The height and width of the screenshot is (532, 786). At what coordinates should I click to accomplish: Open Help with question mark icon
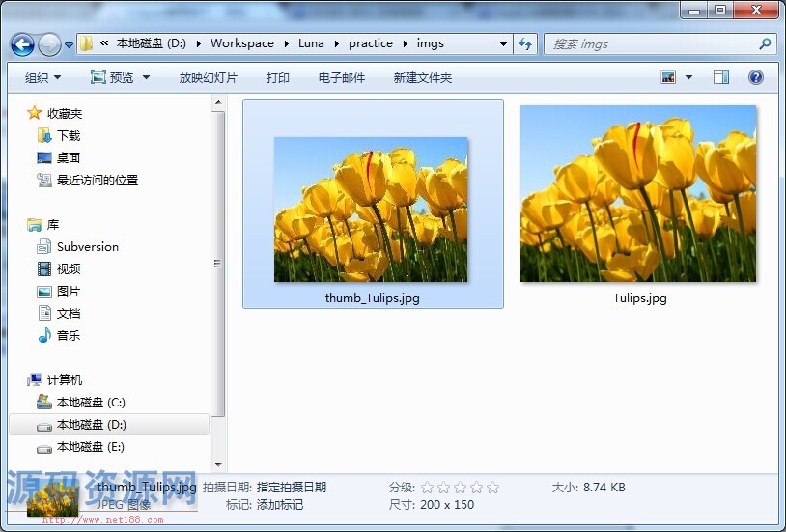point(755,77)
